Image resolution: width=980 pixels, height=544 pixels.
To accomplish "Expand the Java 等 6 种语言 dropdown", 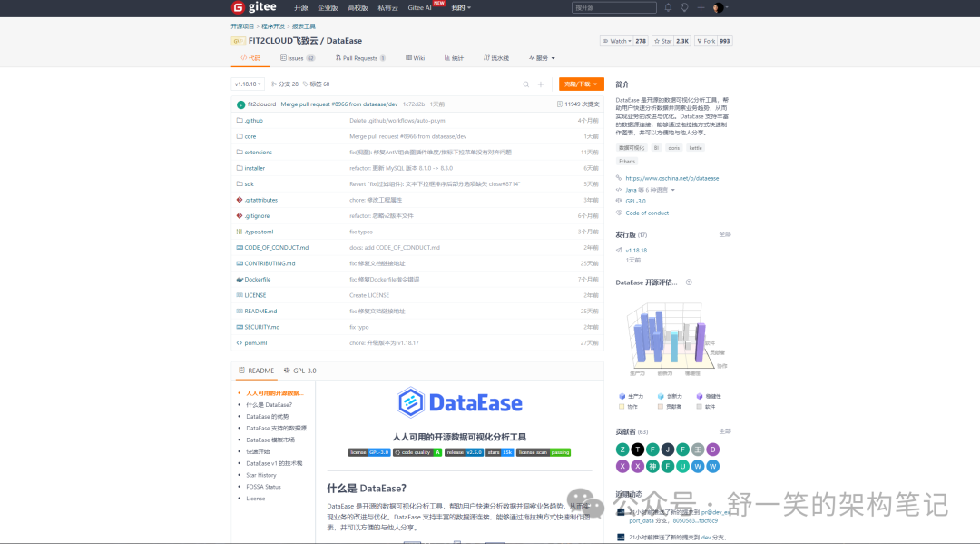I will (650, 190).
